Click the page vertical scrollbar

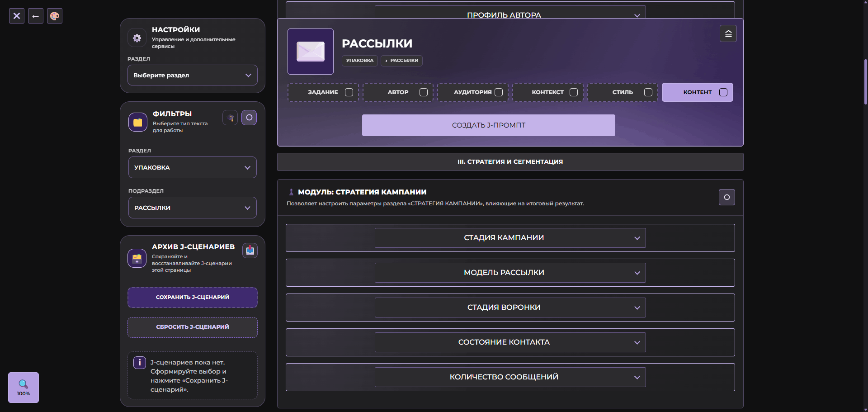pos(865,81)
